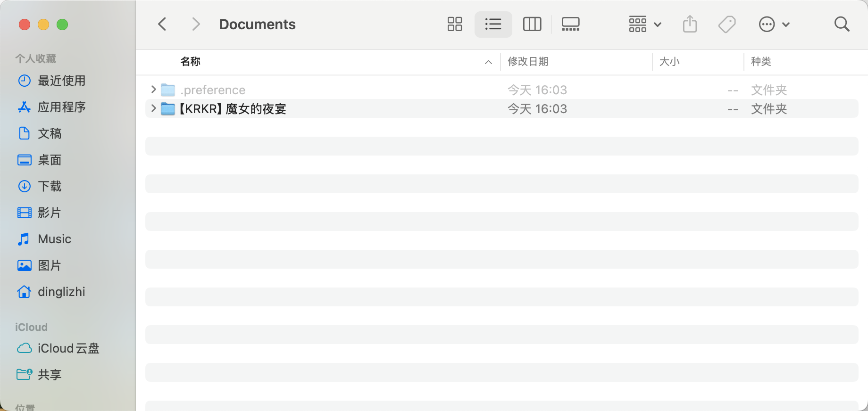Click the tag icon to edit tags
The image size is (868, 411).
tap(727, 24)
